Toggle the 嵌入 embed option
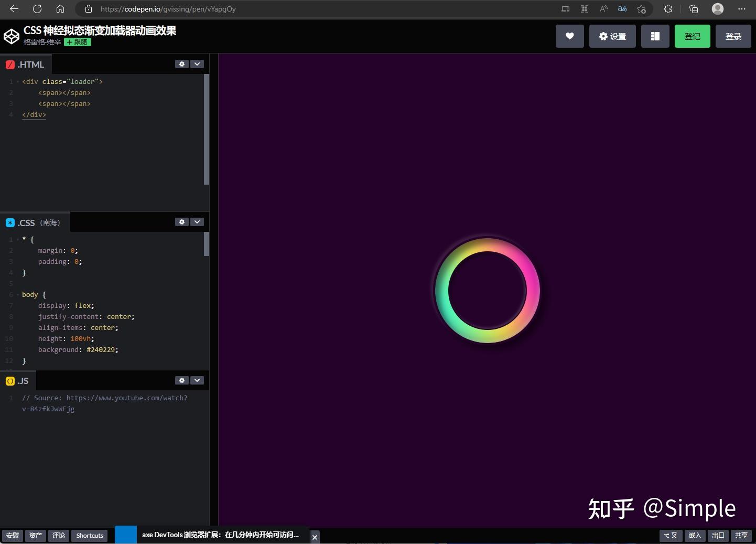Viewport: 756px width, 544px height. pos(695,536)
